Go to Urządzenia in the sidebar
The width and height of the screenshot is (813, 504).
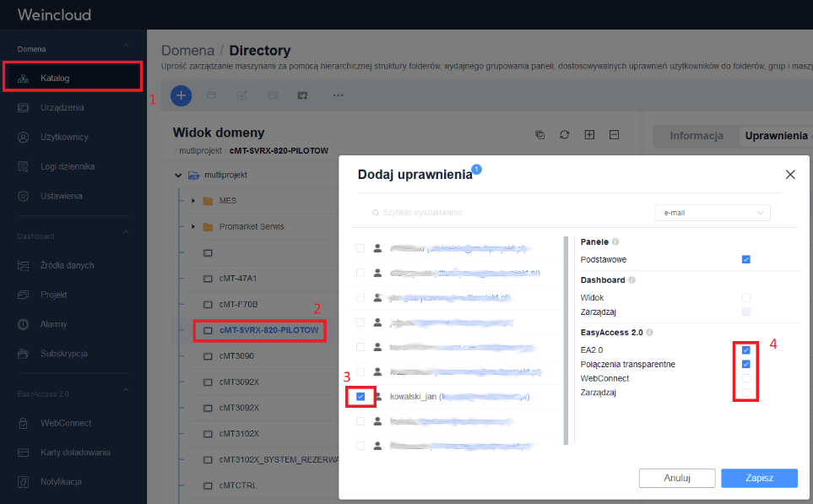pos(62,107)
